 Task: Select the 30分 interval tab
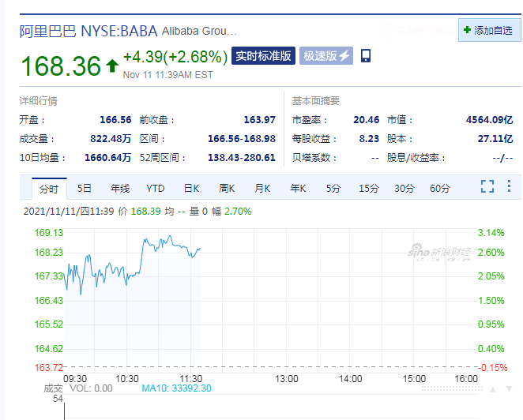(x=404, y=189)
